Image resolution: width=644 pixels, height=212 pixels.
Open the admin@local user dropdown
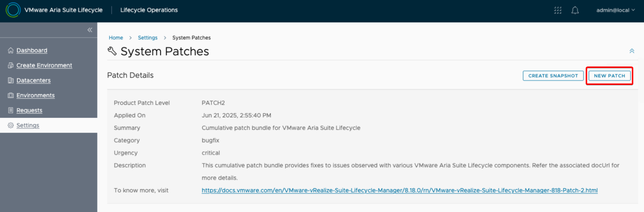click(x=615, y=10)
